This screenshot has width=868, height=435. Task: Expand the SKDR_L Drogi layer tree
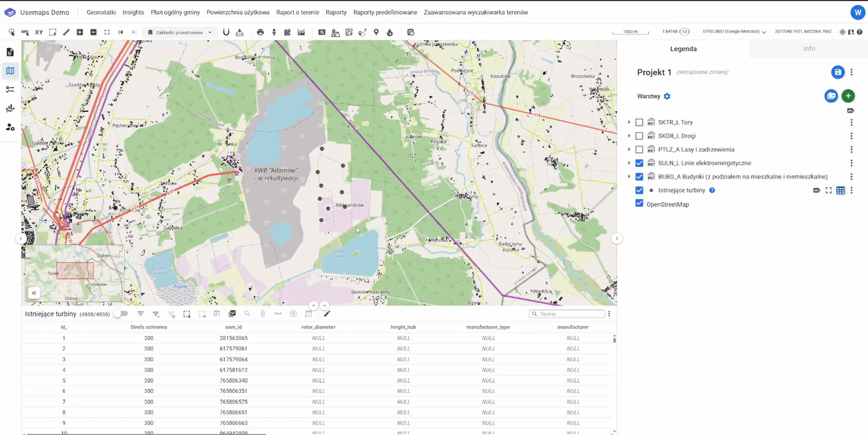[x=629, y=136]
